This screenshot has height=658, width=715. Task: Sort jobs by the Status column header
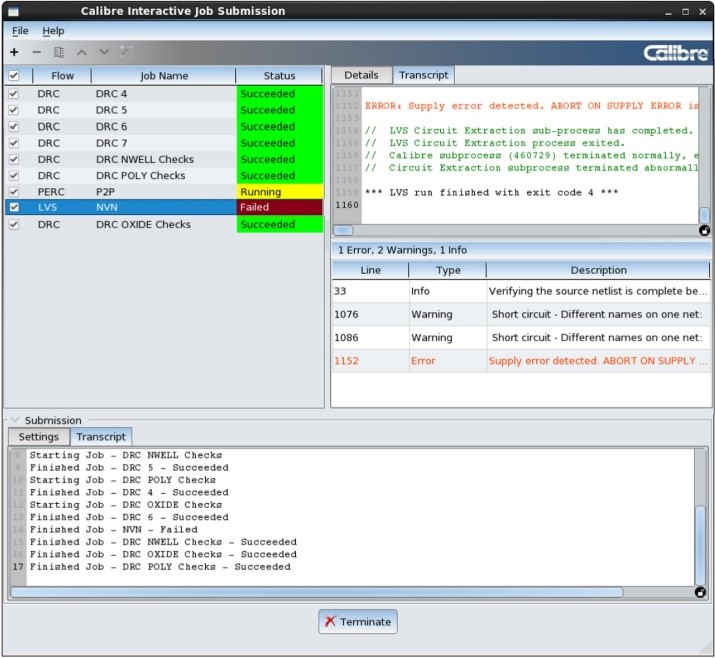point(279,76)
